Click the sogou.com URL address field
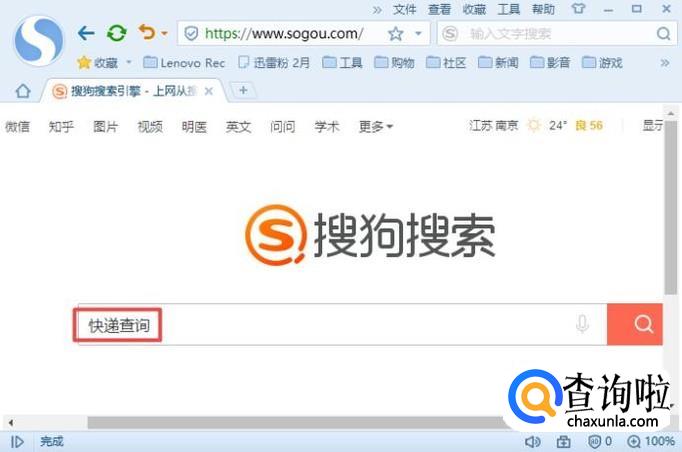This screenshot has height=452, width=682. (284, 33)
